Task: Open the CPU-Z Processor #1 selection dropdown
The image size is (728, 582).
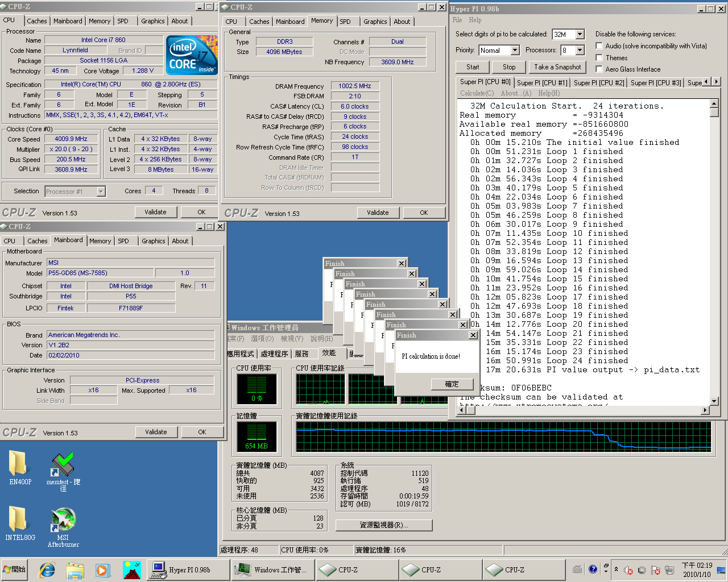Action: pyautogui.click(x=101, y=192)
